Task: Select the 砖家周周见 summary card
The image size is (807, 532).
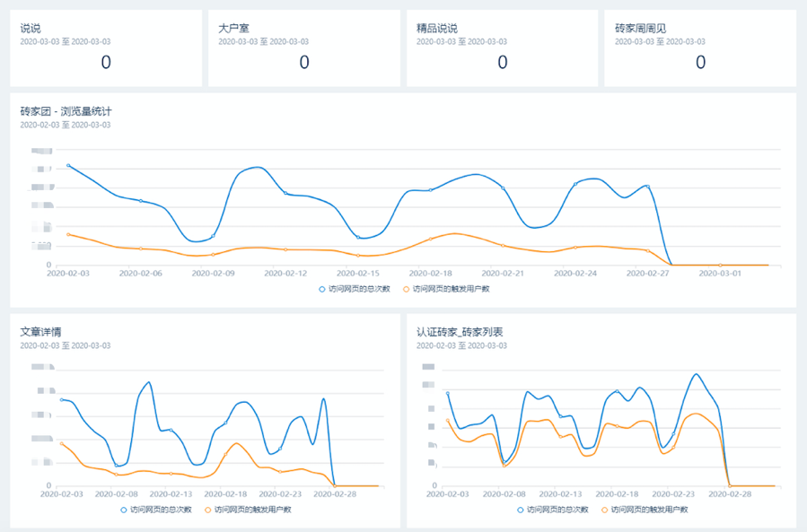Action: (699, 48)
